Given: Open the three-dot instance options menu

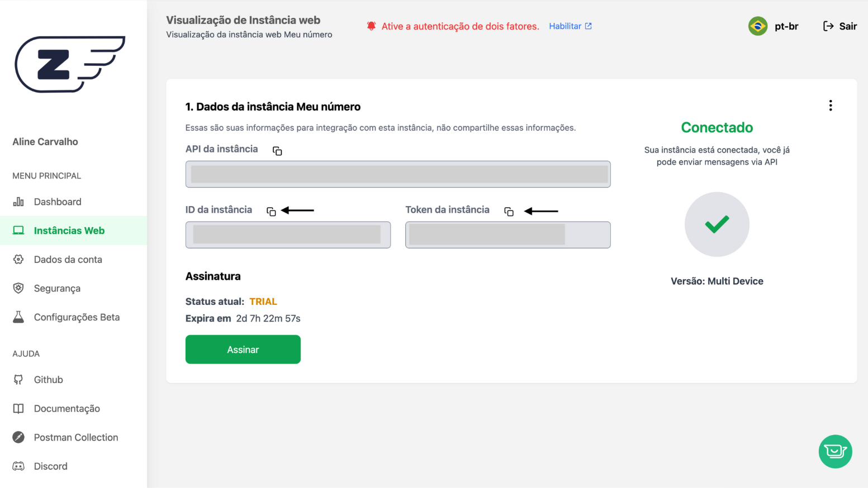Looking at the screenshot, I should coord(831,106).
